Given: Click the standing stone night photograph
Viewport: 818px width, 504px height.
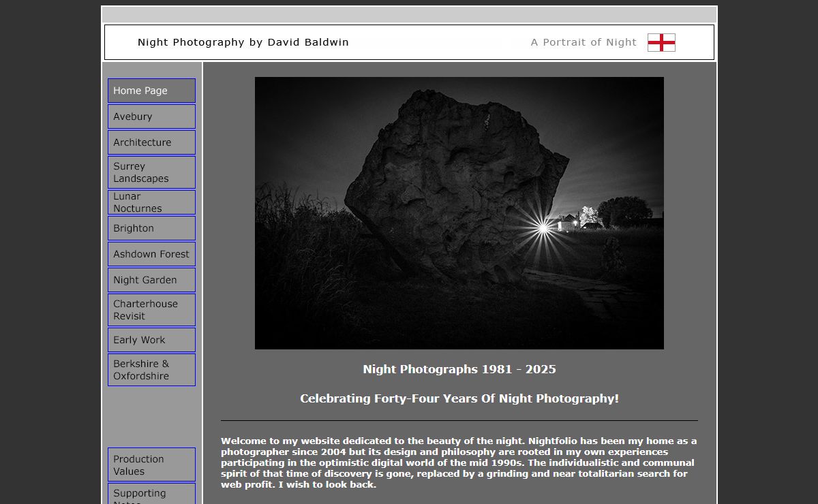Looking at the screenshot, I should 459,213.
